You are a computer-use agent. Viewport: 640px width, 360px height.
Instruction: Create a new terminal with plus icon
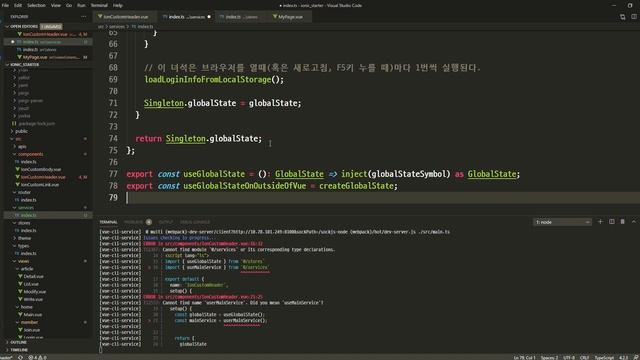coord(600,222)
